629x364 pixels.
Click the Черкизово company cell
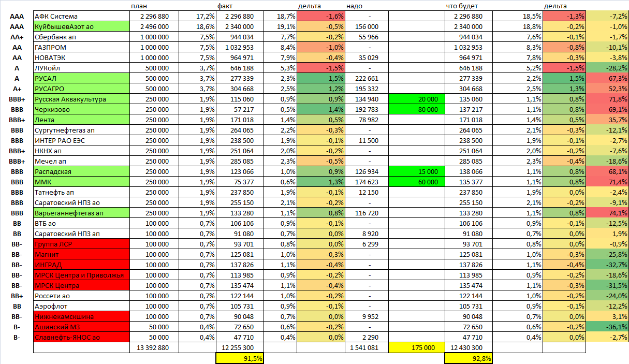81,109
